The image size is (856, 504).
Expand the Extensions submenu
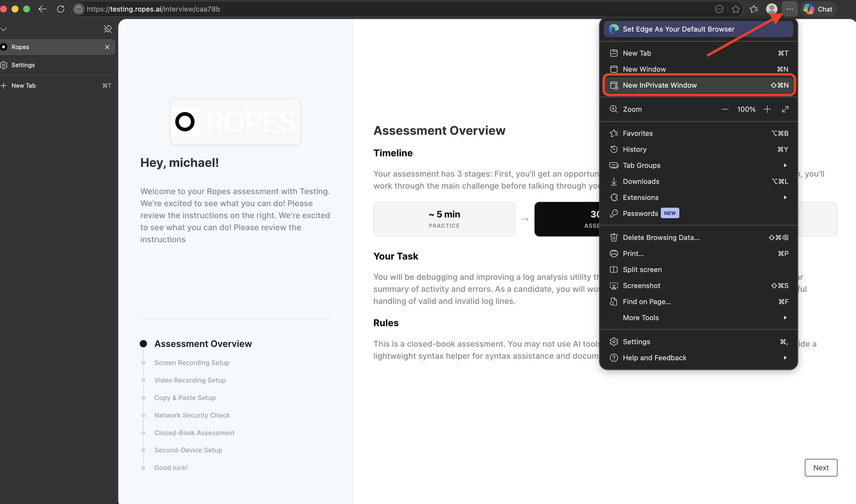click(x=698, y=197)
